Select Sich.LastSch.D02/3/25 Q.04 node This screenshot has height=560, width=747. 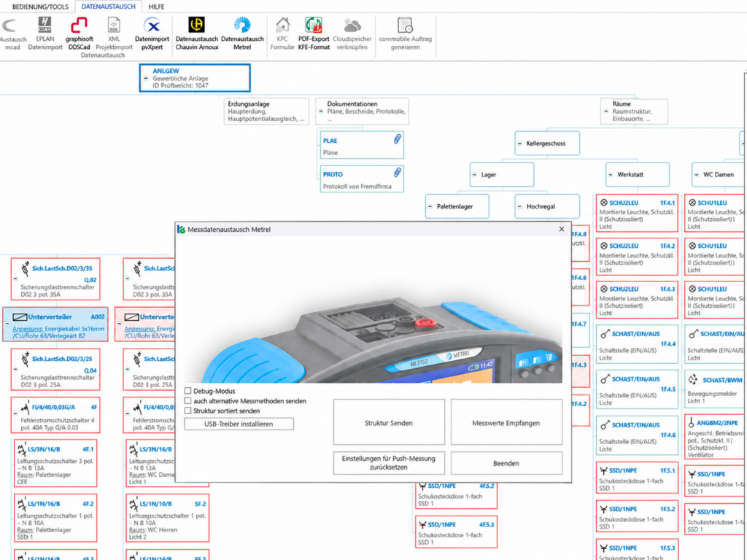(x=55, y=370)
